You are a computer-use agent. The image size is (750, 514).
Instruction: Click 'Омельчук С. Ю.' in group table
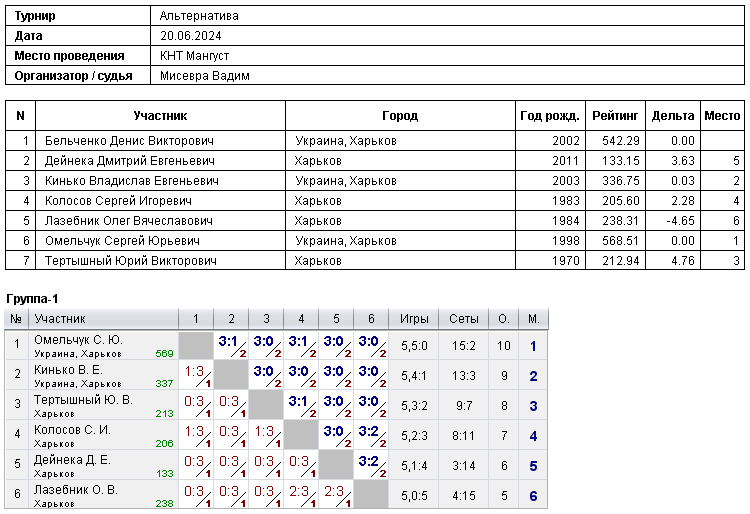78,340
